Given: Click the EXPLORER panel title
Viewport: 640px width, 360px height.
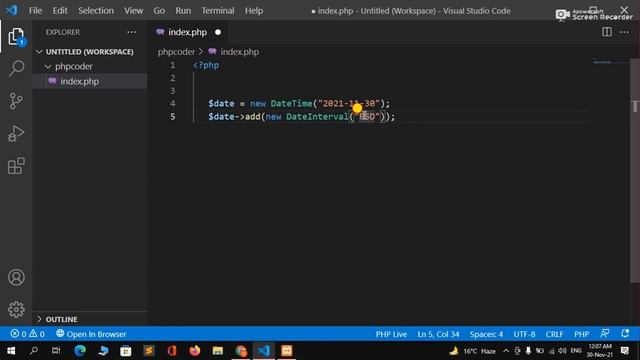Looking at the screenshot, I should tap(63, 32).
